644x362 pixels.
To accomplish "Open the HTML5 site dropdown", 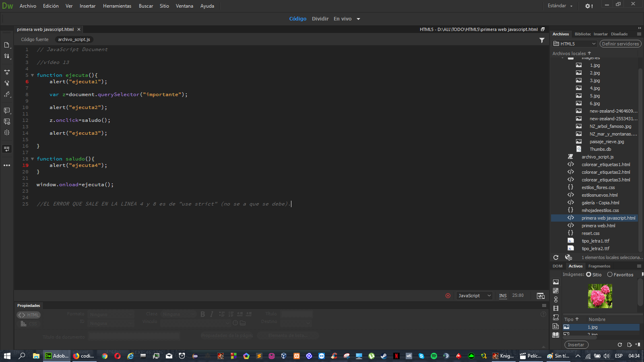I will 574,44.
